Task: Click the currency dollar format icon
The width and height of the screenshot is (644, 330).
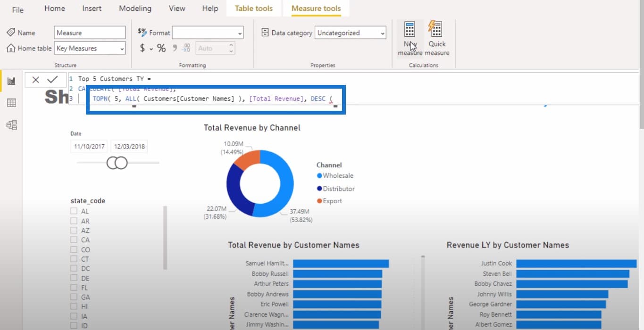Action: [x=142, y=48]
